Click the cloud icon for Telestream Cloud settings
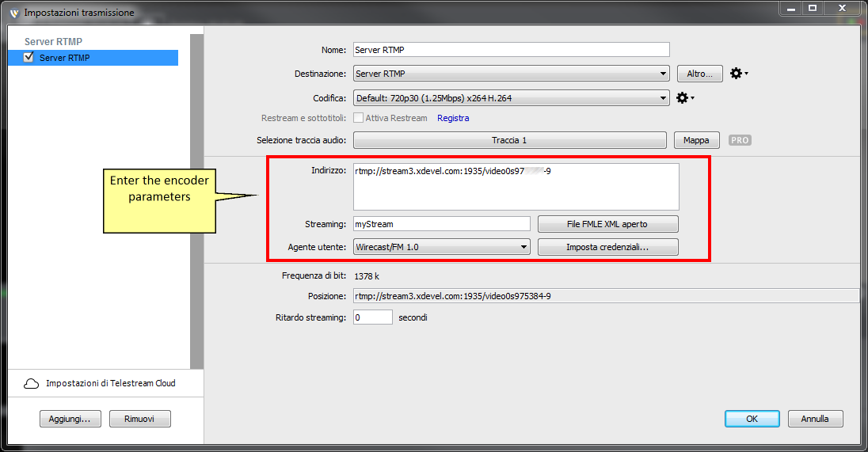The height and width of the screenshot is (452, 868). coord(32,383)
